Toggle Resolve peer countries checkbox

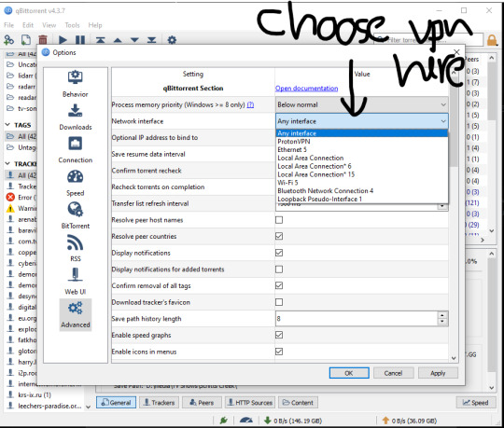pyautogui.click(x=279, y=236)
